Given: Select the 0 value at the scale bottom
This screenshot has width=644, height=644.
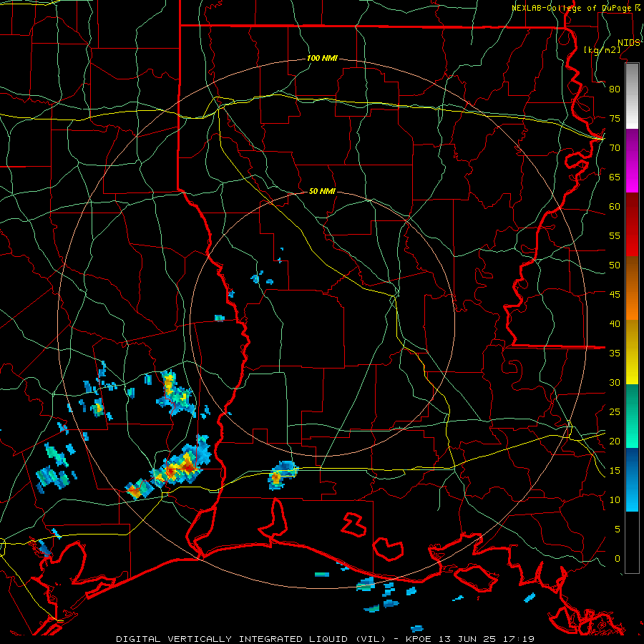Looking at the screenshot, I should click(x=618, y=559).
